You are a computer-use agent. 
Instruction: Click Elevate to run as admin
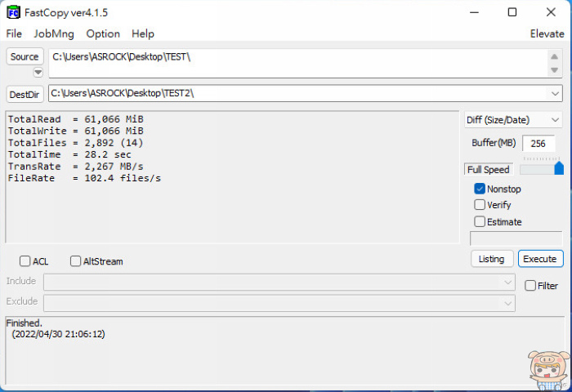tap(547, 34)
